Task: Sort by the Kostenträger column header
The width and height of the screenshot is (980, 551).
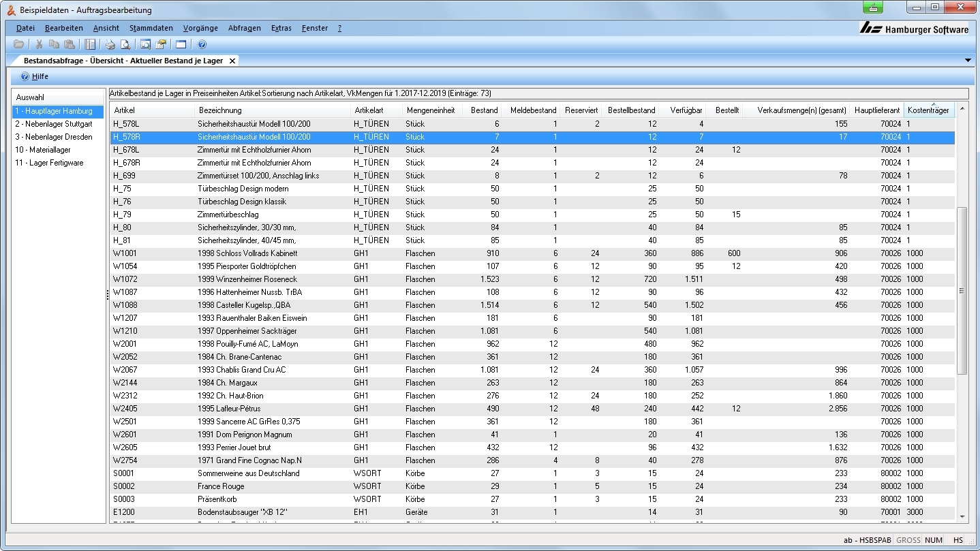Action: [928, 110]
